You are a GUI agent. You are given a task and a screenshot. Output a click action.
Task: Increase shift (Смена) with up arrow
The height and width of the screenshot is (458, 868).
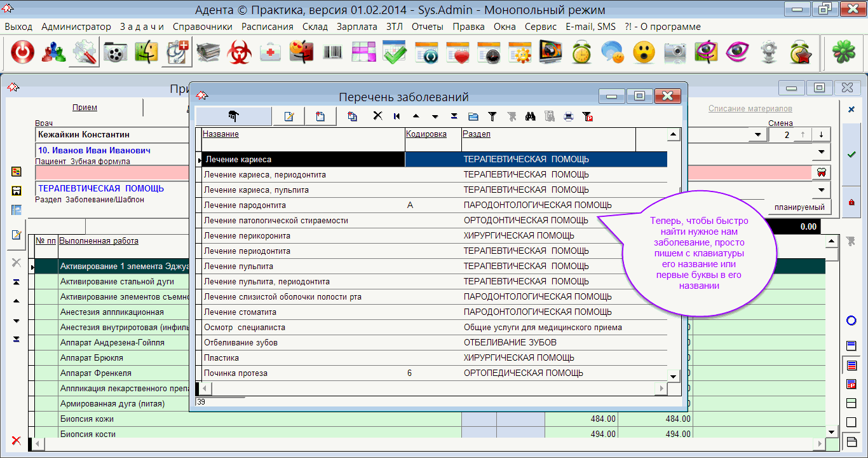803,135
